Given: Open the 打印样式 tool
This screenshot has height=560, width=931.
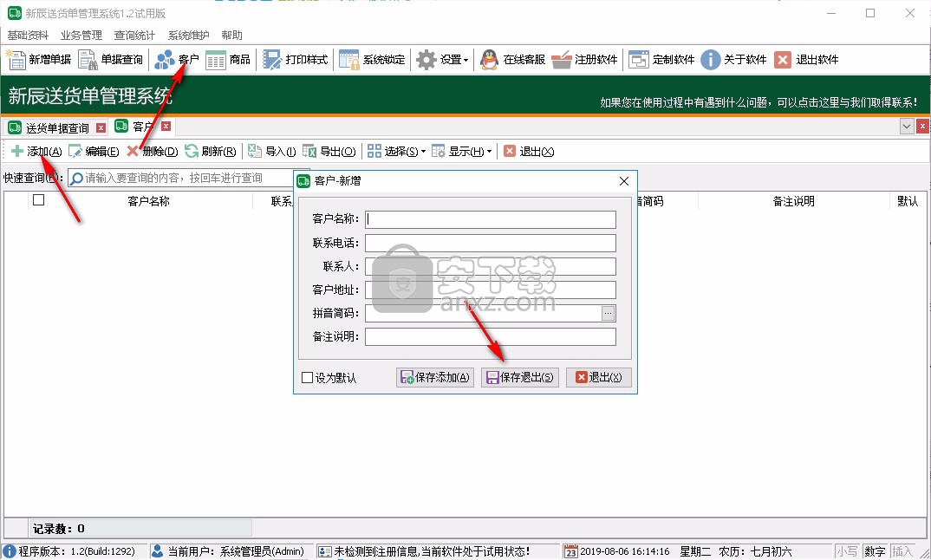Looking at the screenshot, I should (272, 60).
